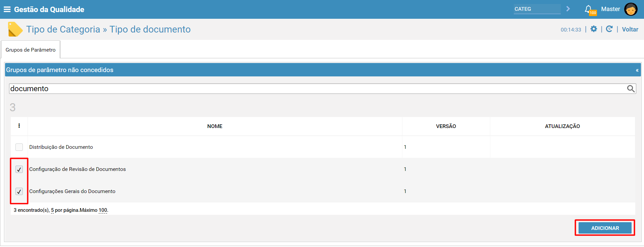Uncheck Configurações Gerais do Documento

click(19, 191)
